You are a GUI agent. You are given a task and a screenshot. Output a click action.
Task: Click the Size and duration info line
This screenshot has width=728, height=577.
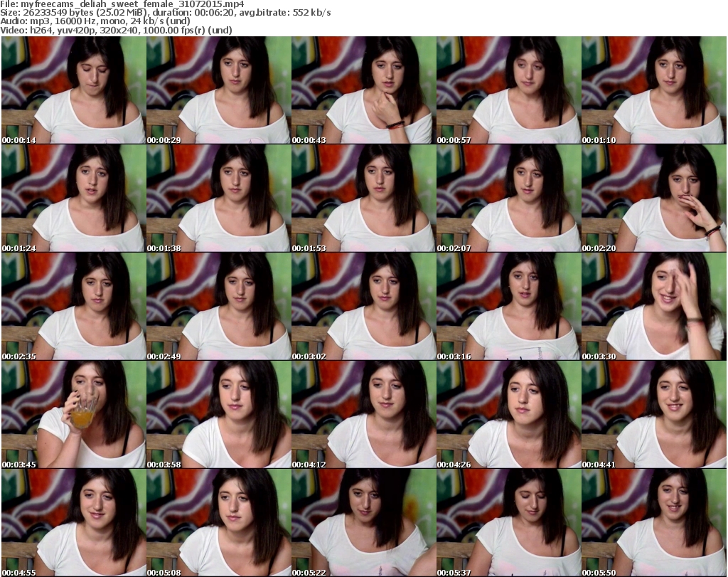[x=165, y=13]
